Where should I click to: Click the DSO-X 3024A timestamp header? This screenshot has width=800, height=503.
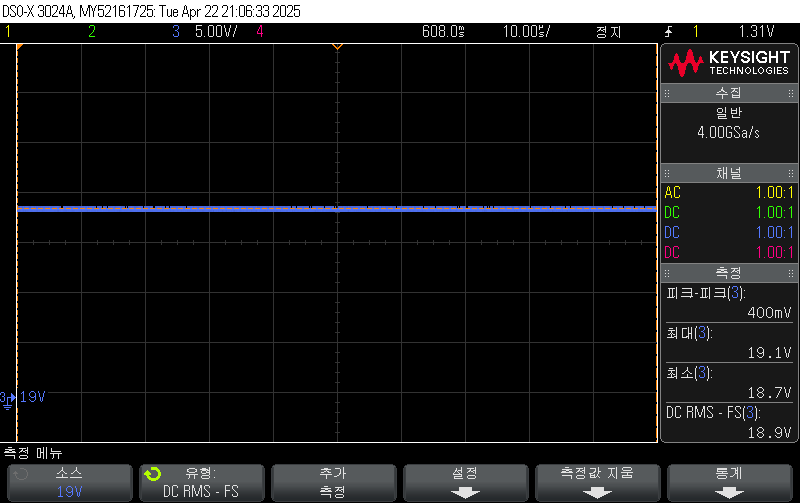click(152, 11)
